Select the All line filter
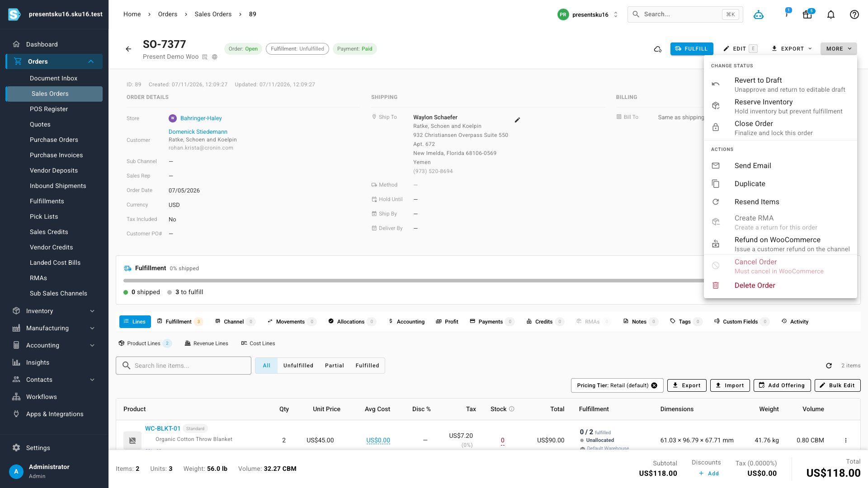Screen dimensions: 868x488 (267, 366)
